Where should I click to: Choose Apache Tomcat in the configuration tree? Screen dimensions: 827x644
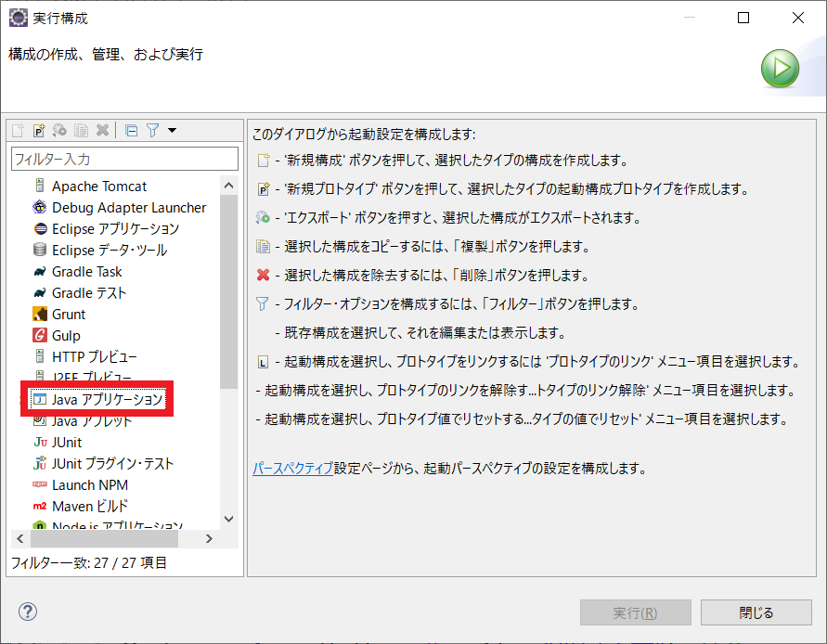[x=99, y=187]
